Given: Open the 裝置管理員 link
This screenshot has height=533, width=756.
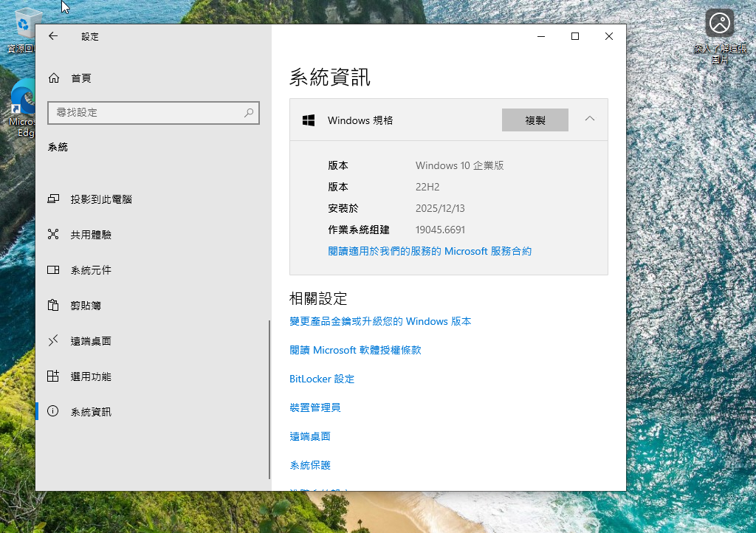Looking at the screenshot, I should pos(315,408).
